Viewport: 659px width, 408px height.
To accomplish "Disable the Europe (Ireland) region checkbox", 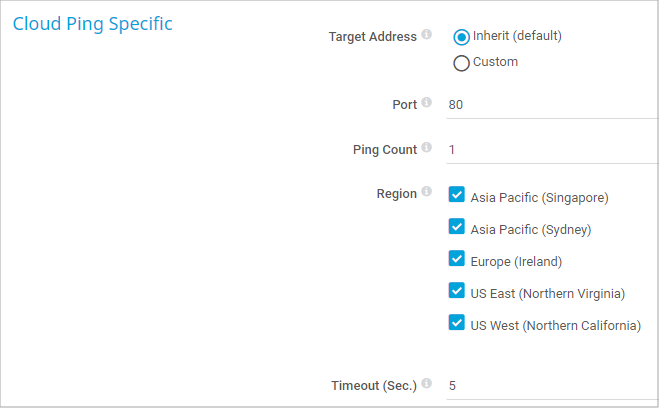I will 457,259.
